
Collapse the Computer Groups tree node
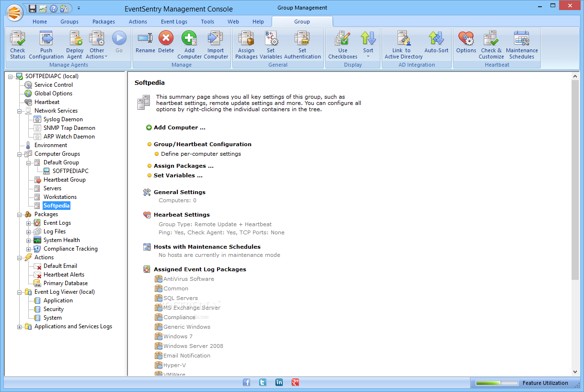point(20,154)
